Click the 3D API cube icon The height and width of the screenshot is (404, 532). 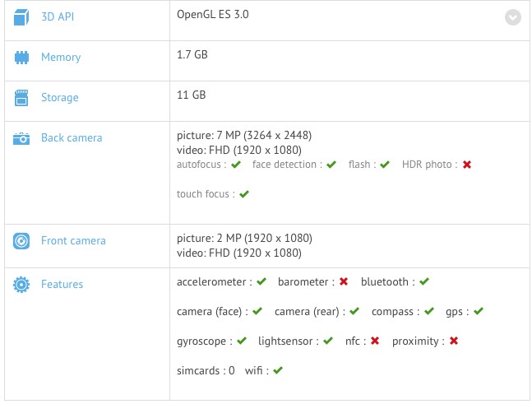(21, 17)
